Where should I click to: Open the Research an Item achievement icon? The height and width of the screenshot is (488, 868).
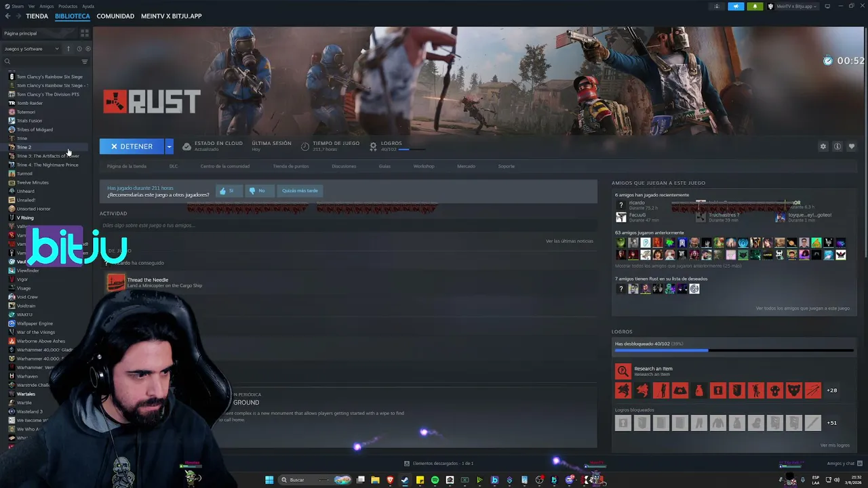[x=623, y=371]
